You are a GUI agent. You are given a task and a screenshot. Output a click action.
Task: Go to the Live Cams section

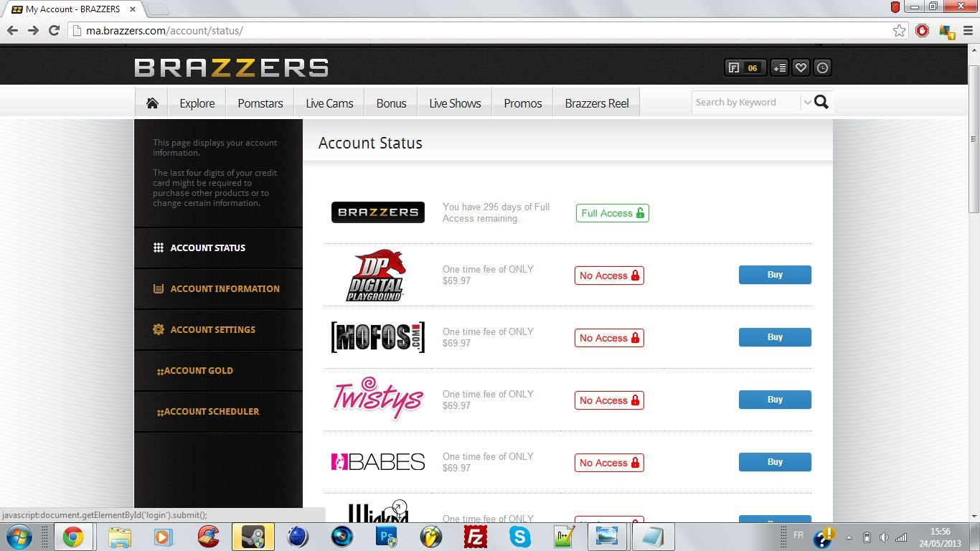pyautogui.click(x=329, y=103)
